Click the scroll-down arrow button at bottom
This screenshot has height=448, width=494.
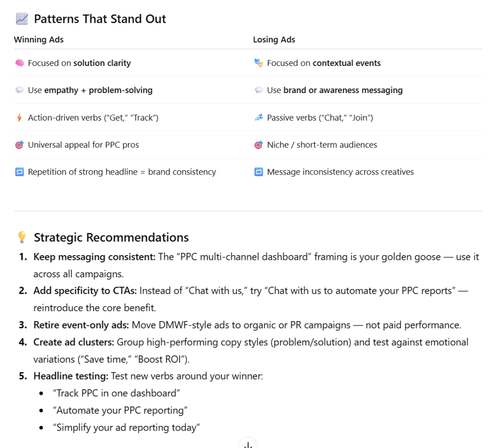pyautogui.click(x=248, y=444)
